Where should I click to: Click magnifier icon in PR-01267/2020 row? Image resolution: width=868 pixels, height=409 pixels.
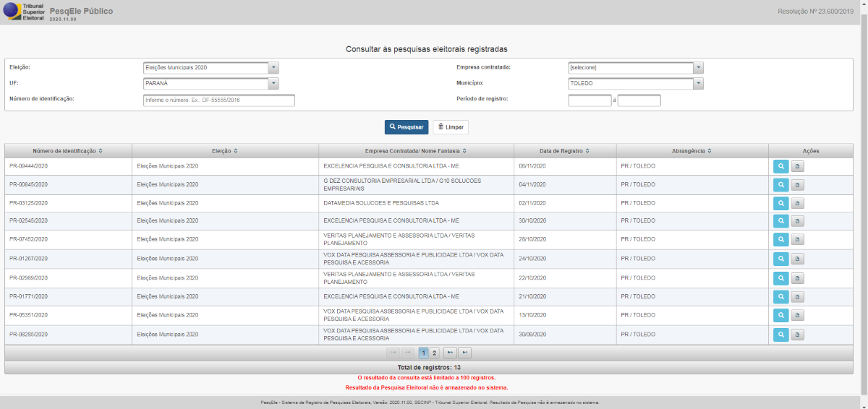click(x=781, y=259)
